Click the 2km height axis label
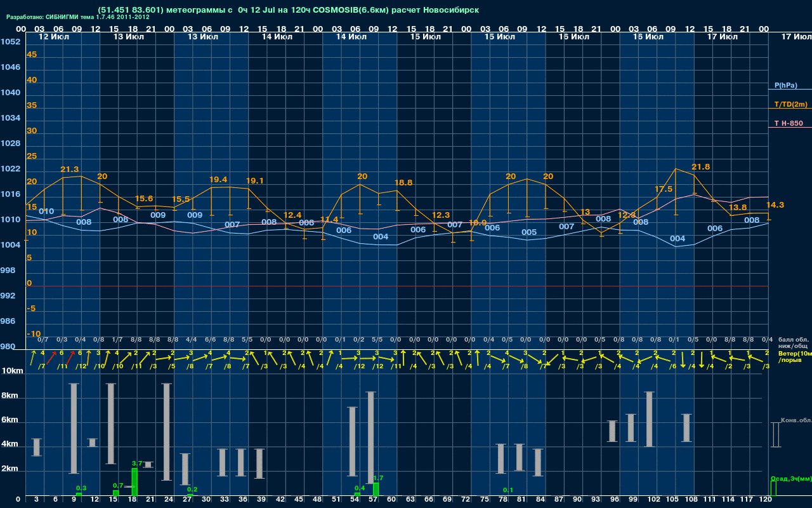The height and width of the screenshot is (508, 812). click(x=8, y=469)
